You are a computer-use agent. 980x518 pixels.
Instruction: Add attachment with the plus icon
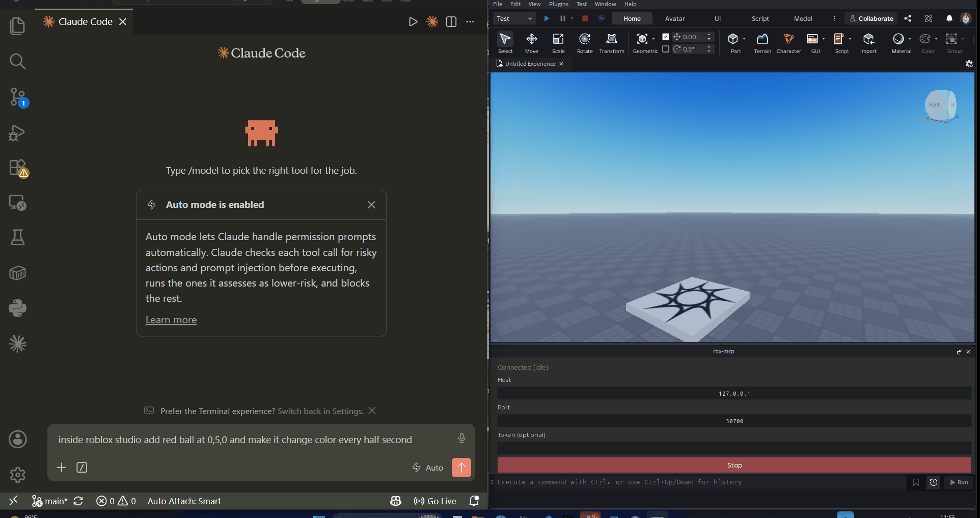tap(62, 468)
